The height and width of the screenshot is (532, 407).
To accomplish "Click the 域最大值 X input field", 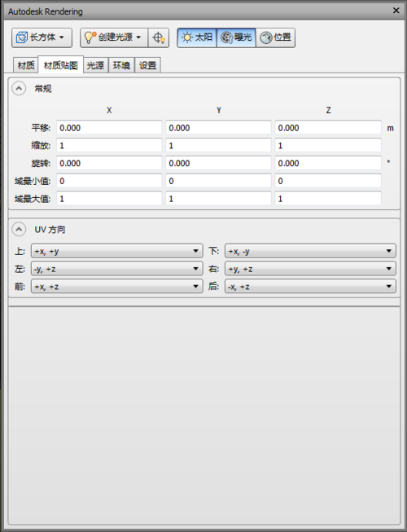I will 109,199.
